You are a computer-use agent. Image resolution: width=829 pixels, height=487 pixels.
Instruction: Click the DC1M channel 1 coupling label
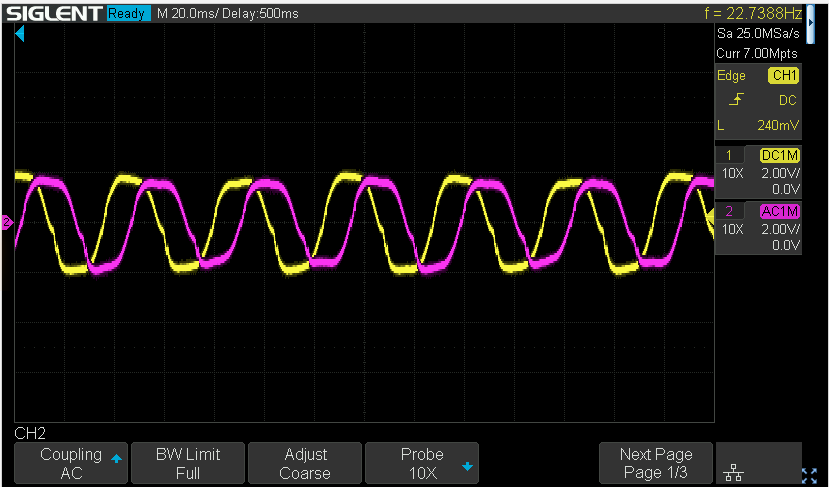[780, 155]
